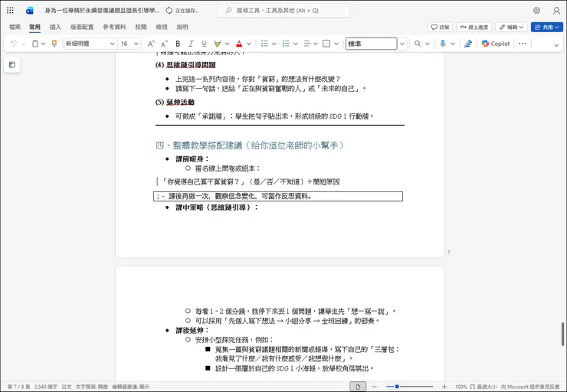The height and width of the screenshot is (392, 567).
Task: Click the blue 共用 share button
Action: click(547, 27)
